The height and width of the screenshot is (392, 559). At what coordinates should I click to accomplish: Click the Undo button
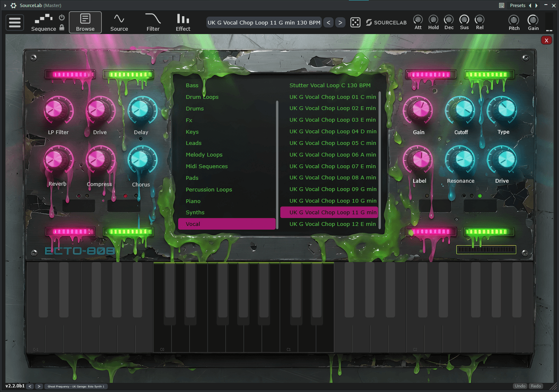(520, 386)
